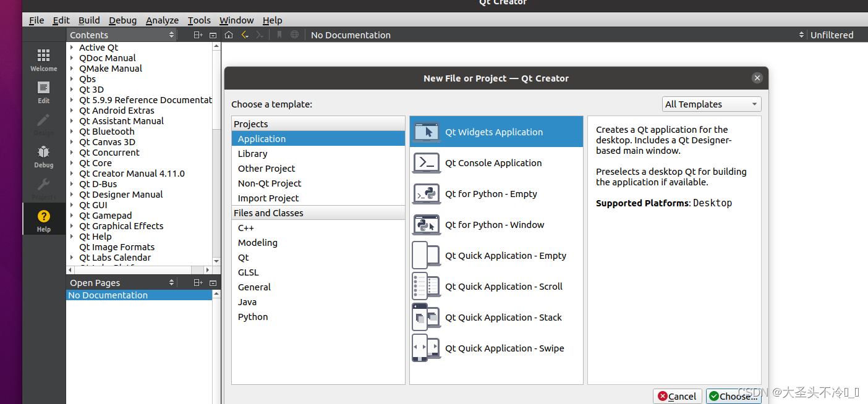Image resolution: width=868 pixels, height=404 pixels.
Task: Select Qt for Python - Empty template
Action: tap(496, 194)
